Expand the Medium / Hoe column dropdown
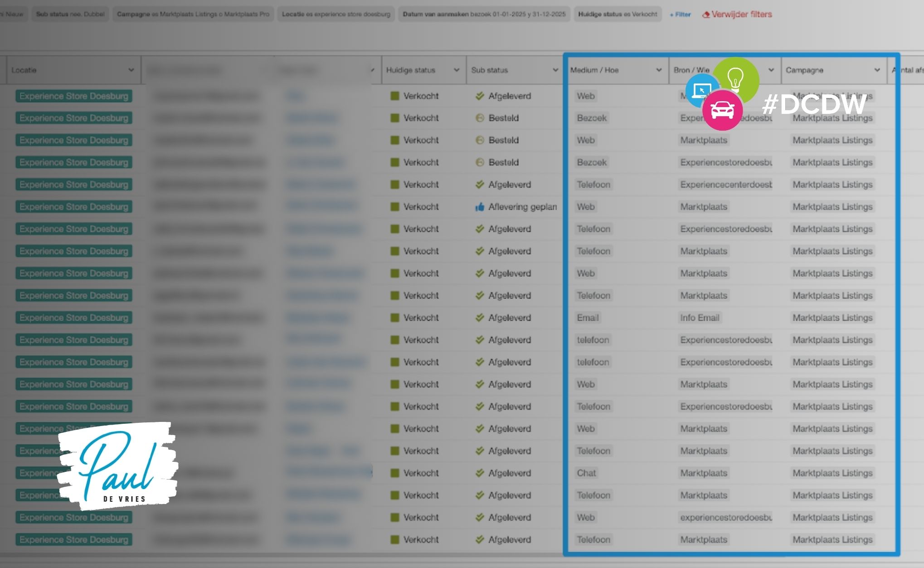Screen dimensions: 924x568 658,70
